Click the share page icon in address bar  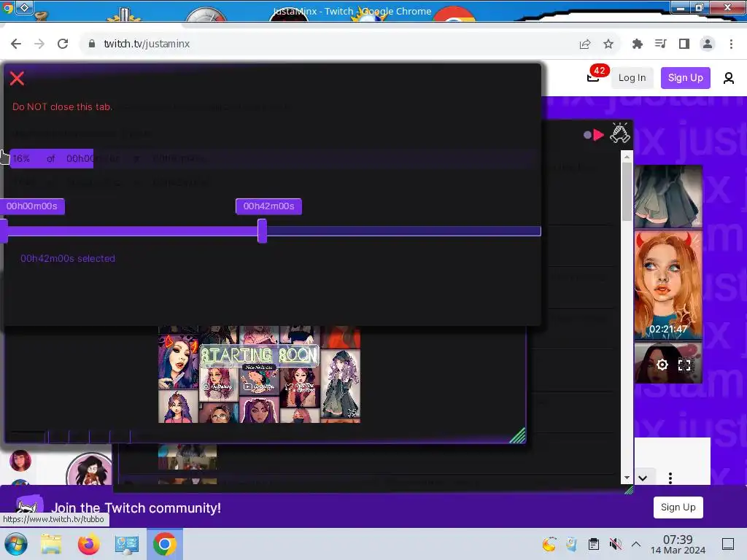point(585,44)
